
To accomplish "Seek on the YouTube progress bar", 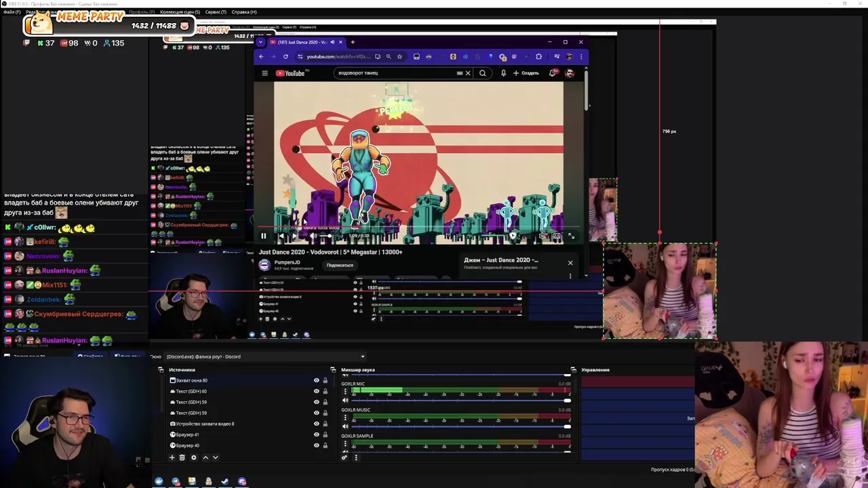I will [x=418, y=228].
